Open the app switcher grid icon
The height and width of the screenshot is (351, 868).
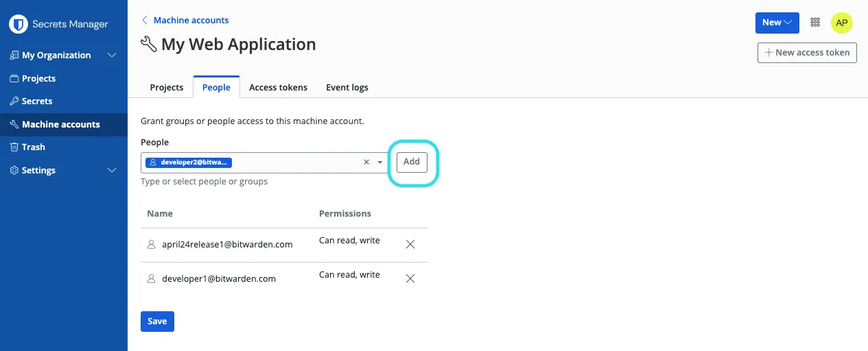pos(815,23)
